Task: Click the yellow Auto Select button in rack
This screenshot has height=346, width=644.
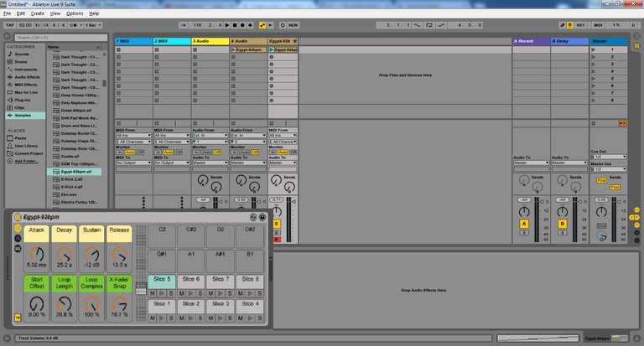Action: click(x=18, y=318)
